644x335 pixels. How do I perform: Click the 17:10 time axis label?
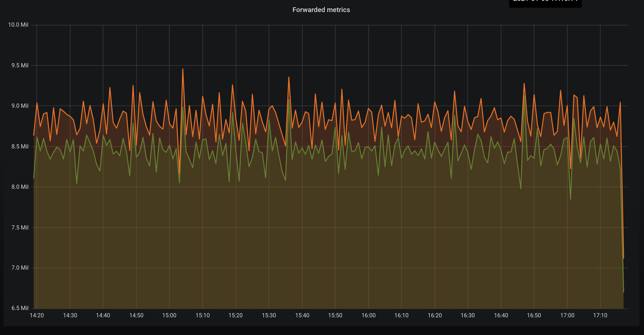click(600, 315)
